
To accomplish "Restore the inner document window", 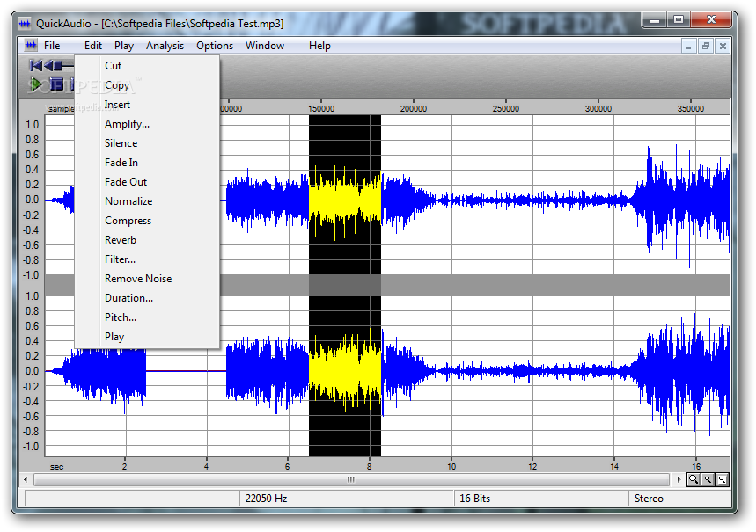I will (705, 47).
